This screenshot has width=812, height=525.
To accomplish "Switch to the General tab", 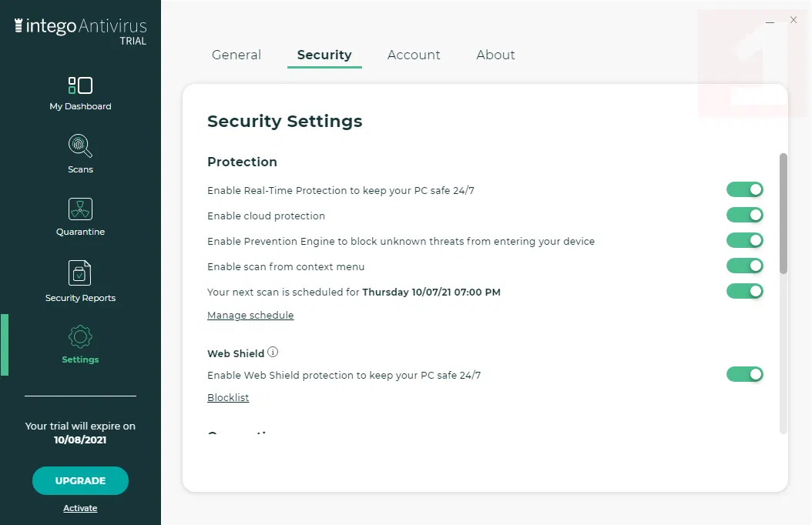I will point(237,55).
